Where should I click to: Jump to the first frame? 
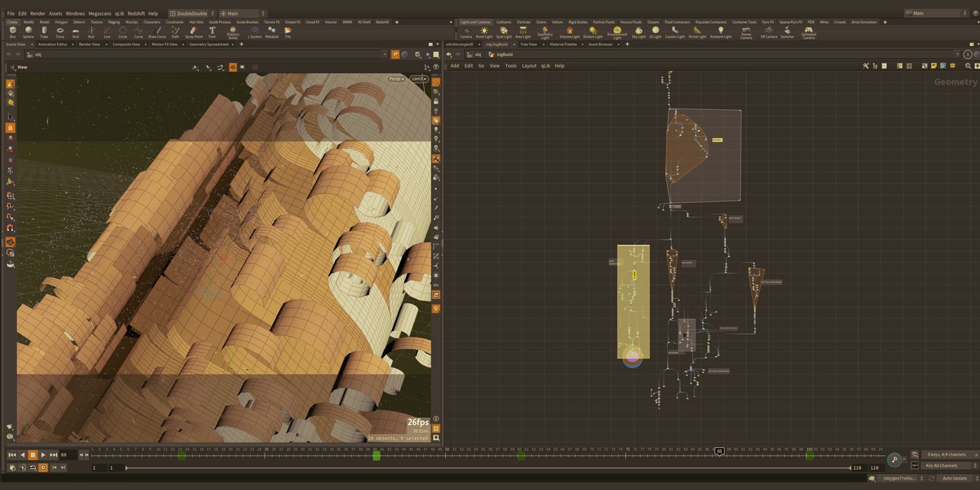12,455
